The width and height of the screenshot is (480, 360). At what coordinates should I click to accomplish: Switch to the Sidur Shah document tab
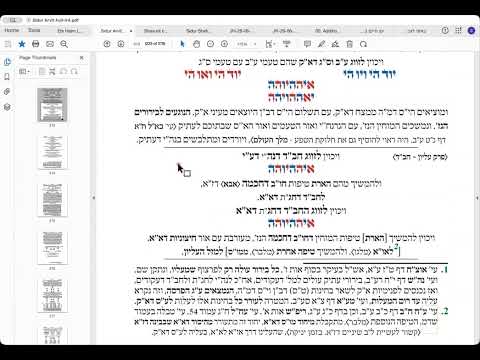(198, 31)
